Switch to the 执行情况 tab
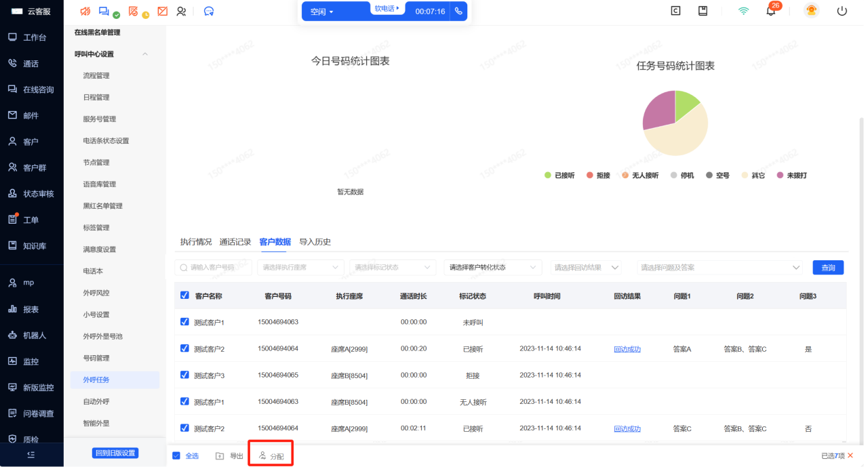Image resolution: width=868 pixels, height=467 pixels. 196,242
